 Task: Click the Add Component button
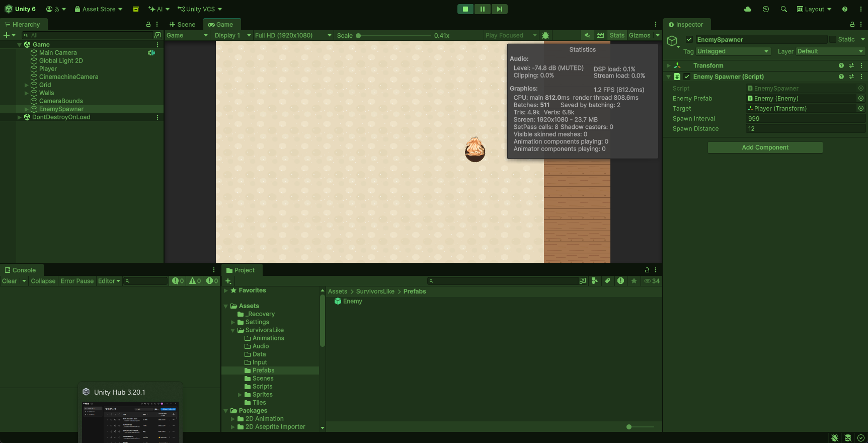[x=765, y=147]
